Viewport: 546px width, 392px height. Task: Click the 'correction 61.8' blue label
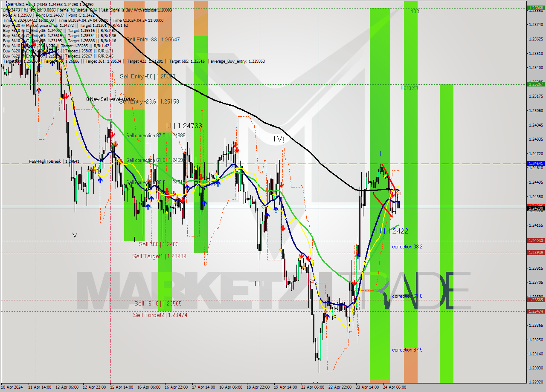pos(407,296)
